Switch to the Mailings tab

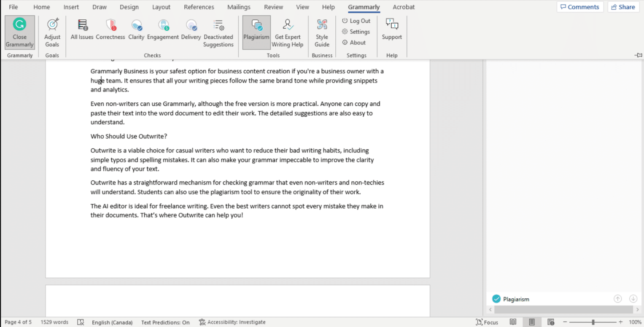[x=239, y=7]
